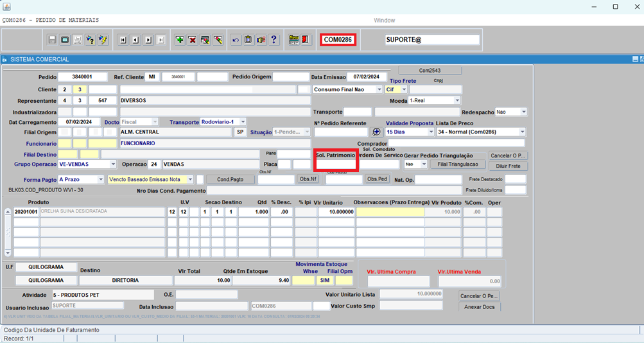
Task: Click the Comprador input field
Action: [457, 143]
